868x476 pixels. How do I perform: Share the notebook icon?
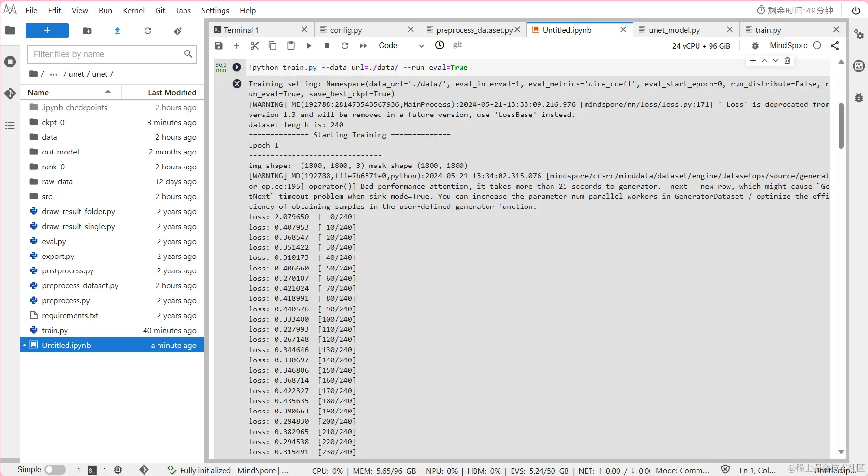pyautogui.click(x=835, y=46)
